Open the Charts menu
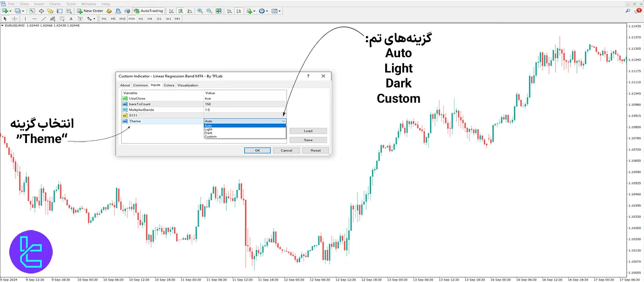This screenshot has height=282, width=644. click(x=55, y=4)
